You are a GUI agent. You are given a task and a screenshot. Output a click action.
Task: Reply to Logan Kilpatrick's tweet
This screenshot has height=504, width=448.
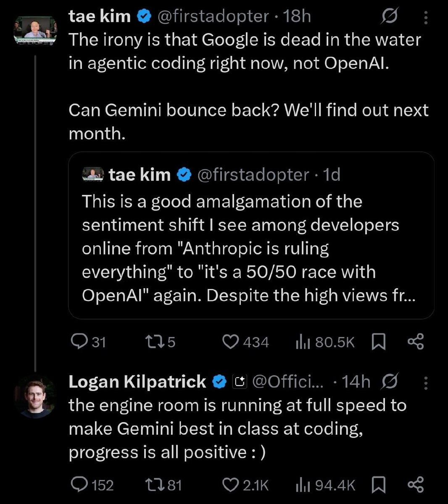click(x=79, y=485)
